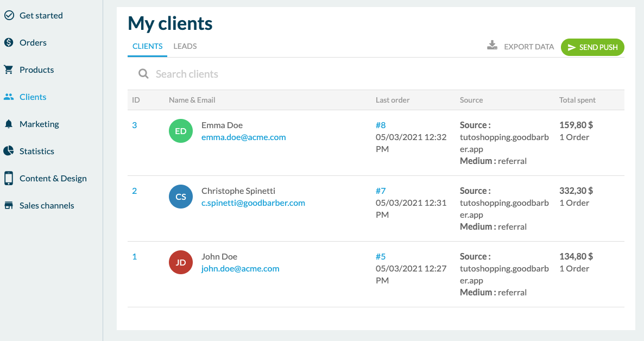Select the Clients tab
The height and width of the screenshot is (341, 644).
147,47
